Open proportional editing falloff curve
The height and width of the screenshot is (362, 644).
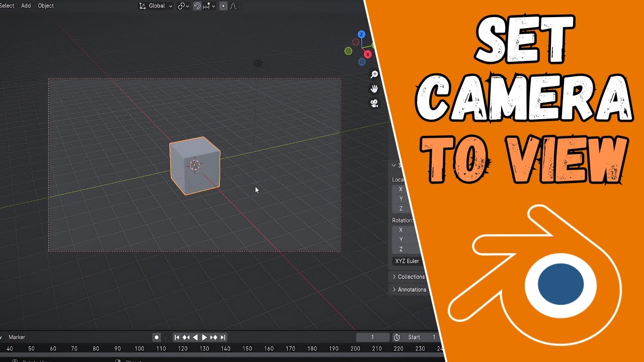235,6
